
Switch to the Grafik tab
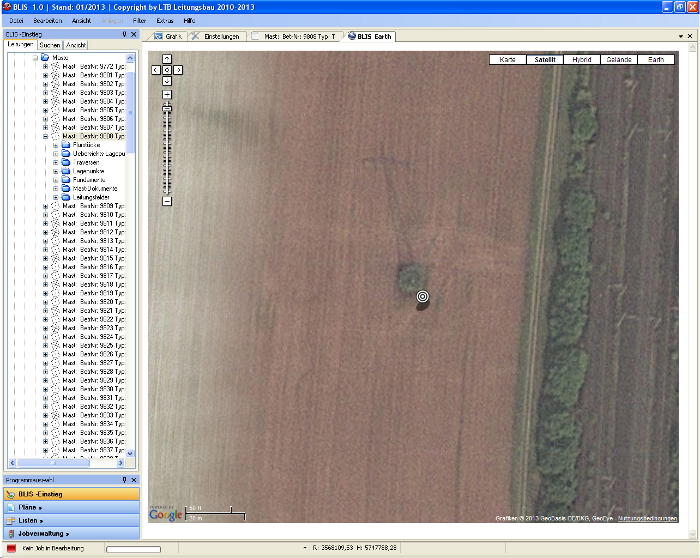pyautogui.click(x=168, y=37)
